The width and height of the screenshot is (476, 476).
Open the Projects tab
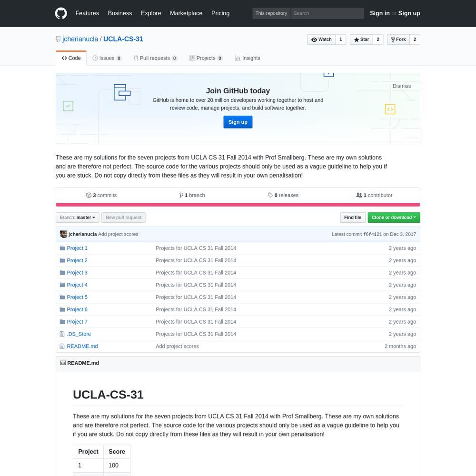[206, 58]
